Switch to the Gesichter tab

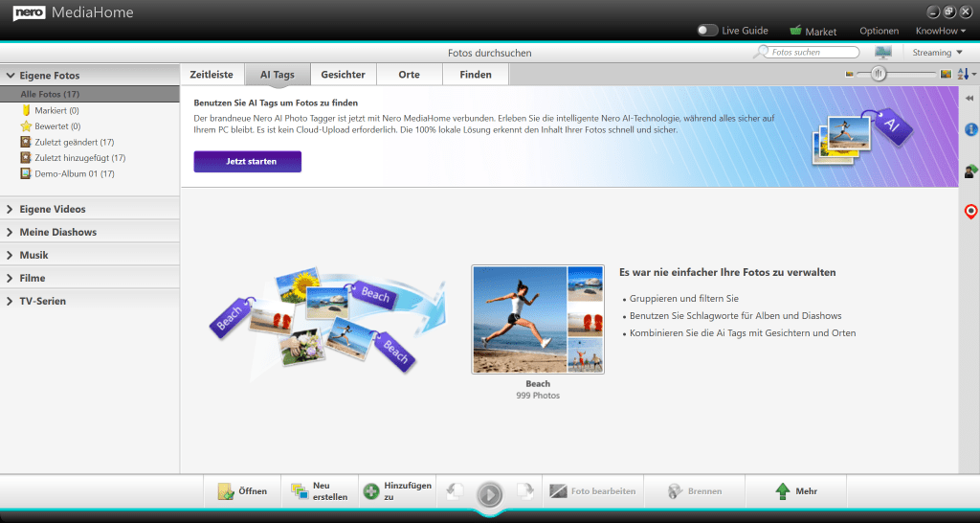(x=343, y=75)
